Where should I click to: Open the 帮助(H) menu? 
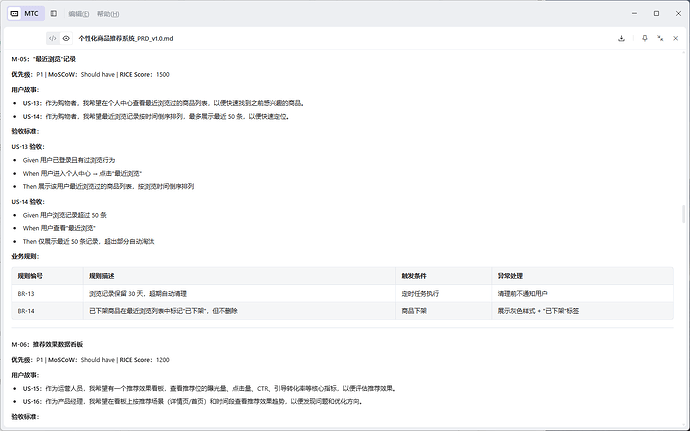pos(108,14)
